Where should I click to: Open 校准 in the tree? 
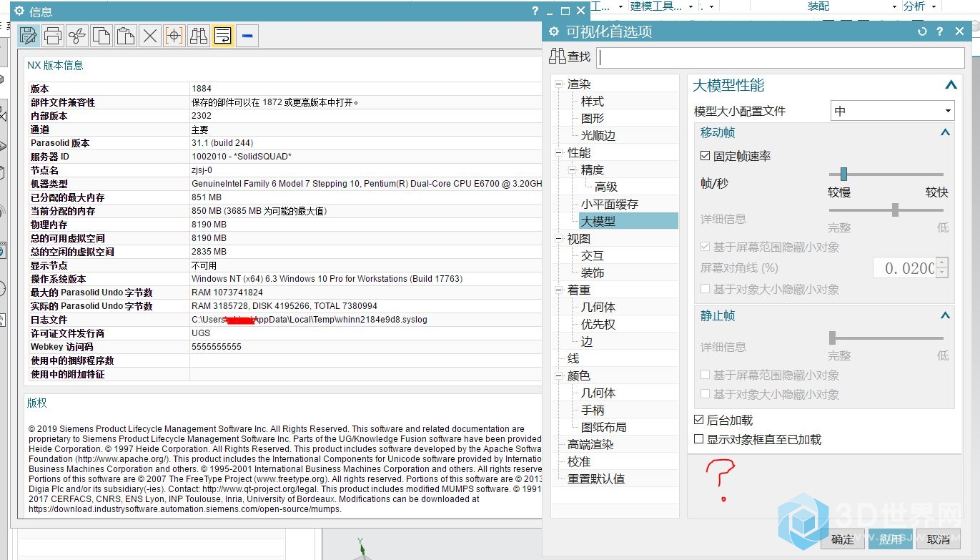click(x=579, y=462)
